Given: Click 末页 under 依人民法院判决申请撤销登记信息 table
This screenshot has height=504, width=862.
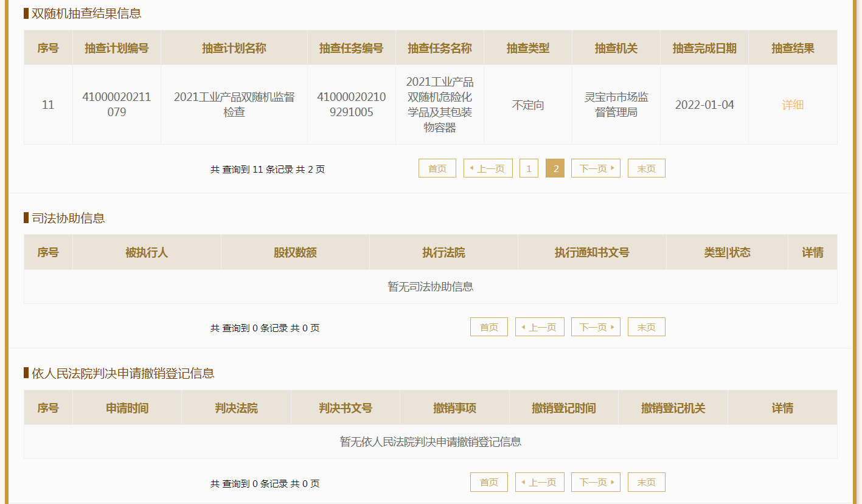Looking at the screenshot, I should (x=646, y=482).
